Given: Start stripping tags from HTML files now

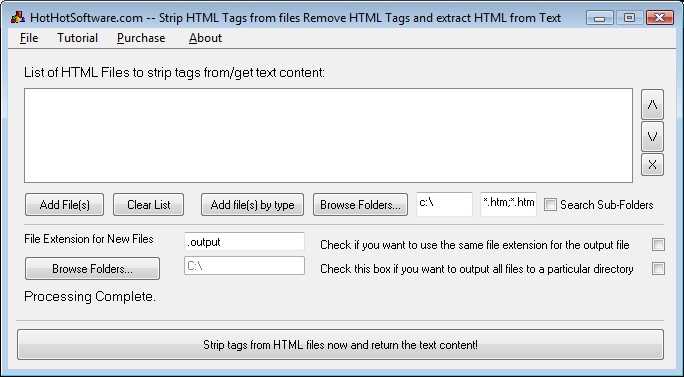Looking at the screenshot, I should pyautogui.click(x=340, y=345).
